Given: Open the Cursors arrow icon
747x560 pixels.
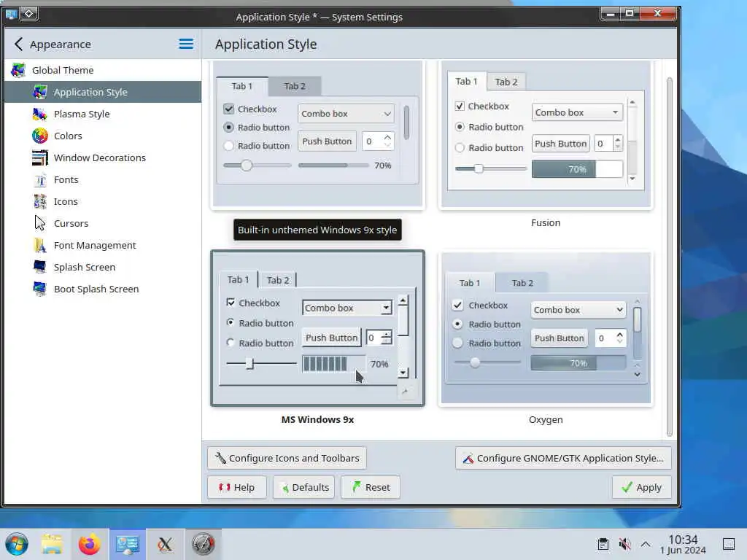Looking at the screenshot, I should [x=40, y=223].
